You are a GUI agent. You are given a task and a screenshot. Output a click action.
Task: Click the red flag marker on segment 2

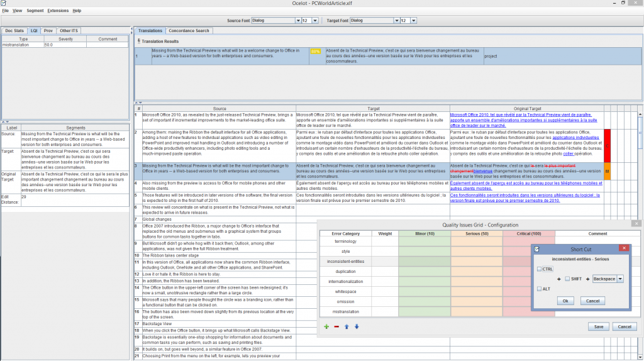point(607,146)
